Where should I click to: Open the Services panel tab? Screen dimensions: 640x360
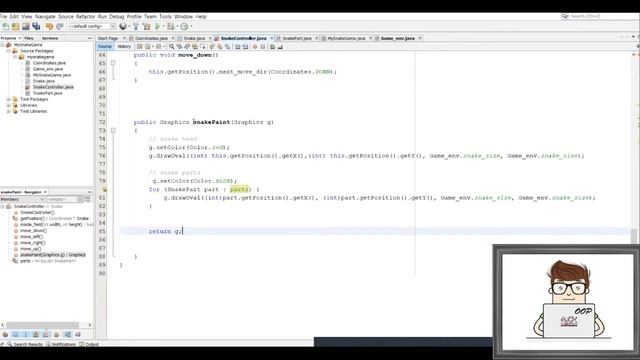pyautogui.click(x=50, y=38)
